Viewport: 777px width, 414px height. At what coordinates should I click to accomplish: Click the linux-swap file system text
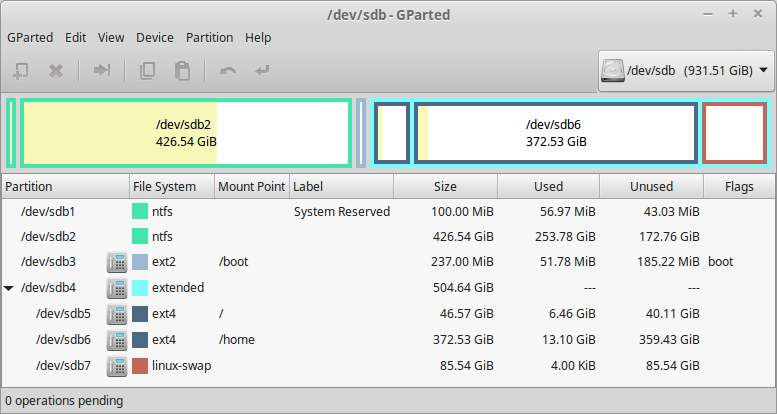pyautogui.click(x=181, y=366)
